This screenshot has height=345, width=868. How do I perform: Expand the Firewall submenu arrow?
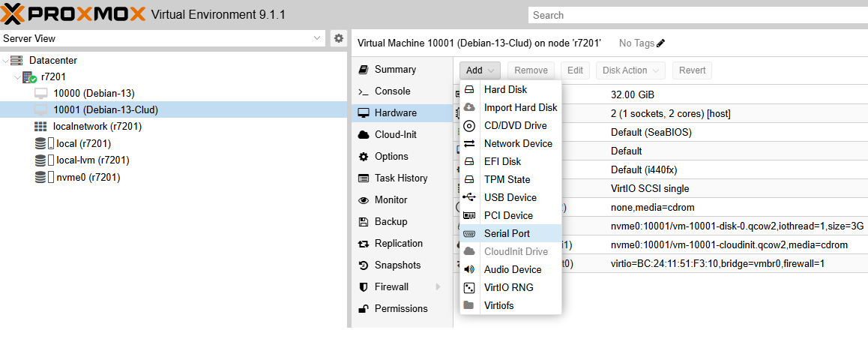click(x=438, y=286)
